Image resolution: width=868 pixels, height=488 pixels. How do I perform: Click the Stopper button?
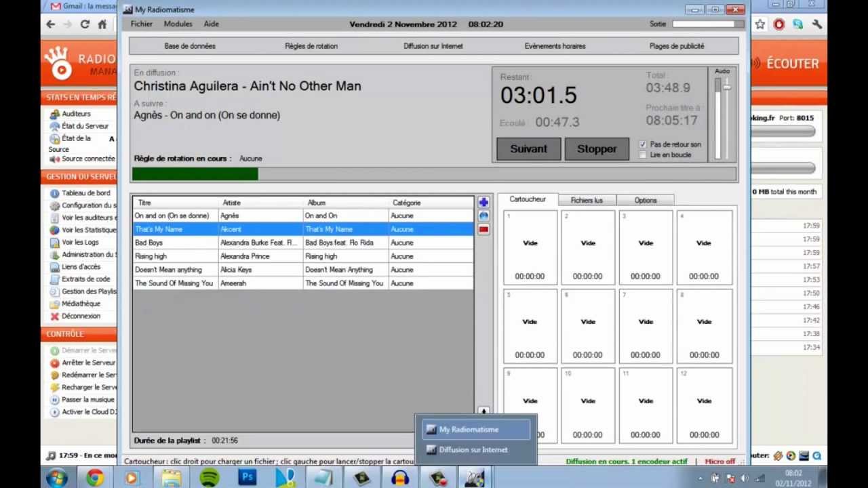pyautogui.click(x=597, y=149)
